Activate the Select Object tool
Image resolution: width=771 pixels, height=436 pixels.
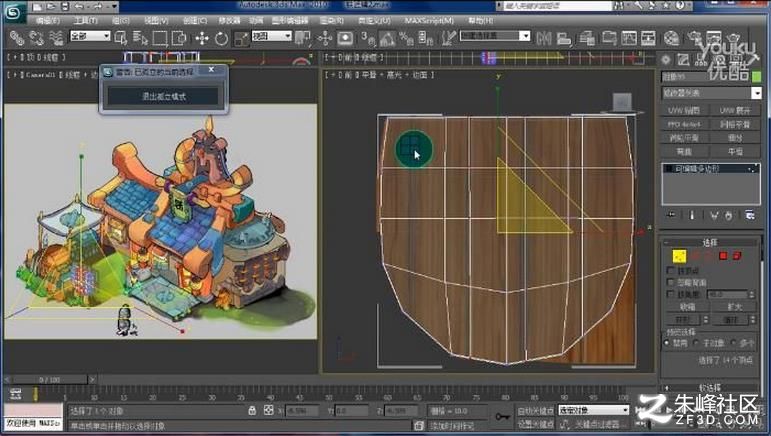coord(120,38)
